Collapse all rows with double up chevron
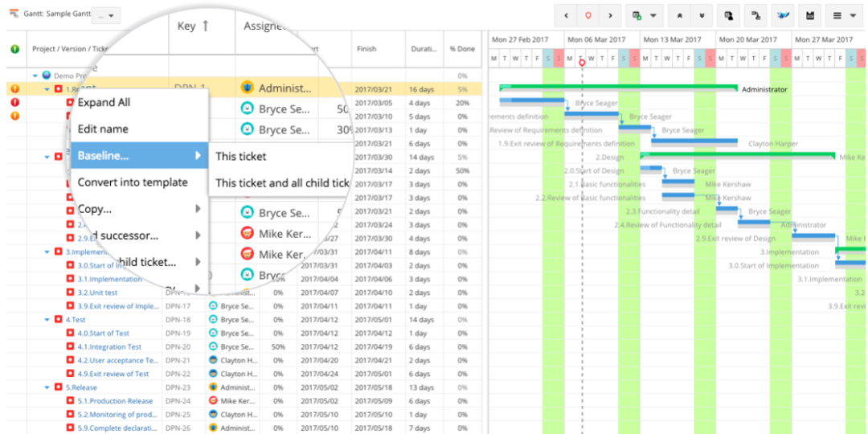The height and width of the screenshot is (434, 868). coord(679,15)
